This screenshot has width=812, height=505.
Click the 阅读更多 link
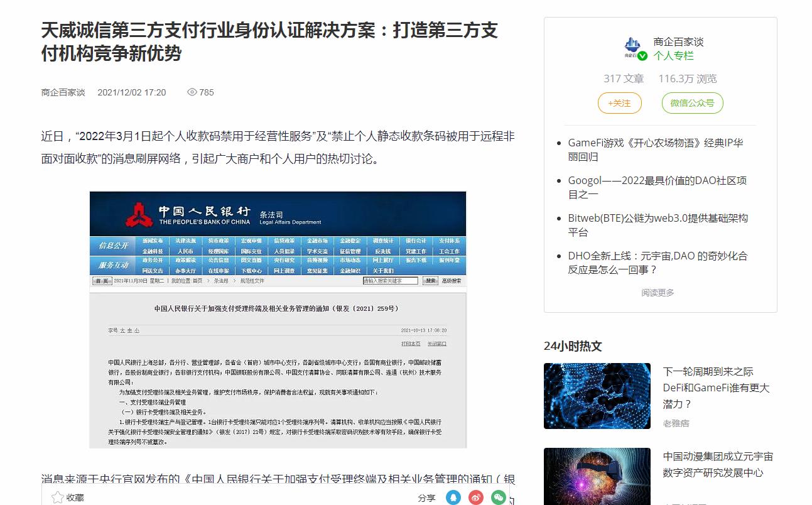click(x=658, y=293)
